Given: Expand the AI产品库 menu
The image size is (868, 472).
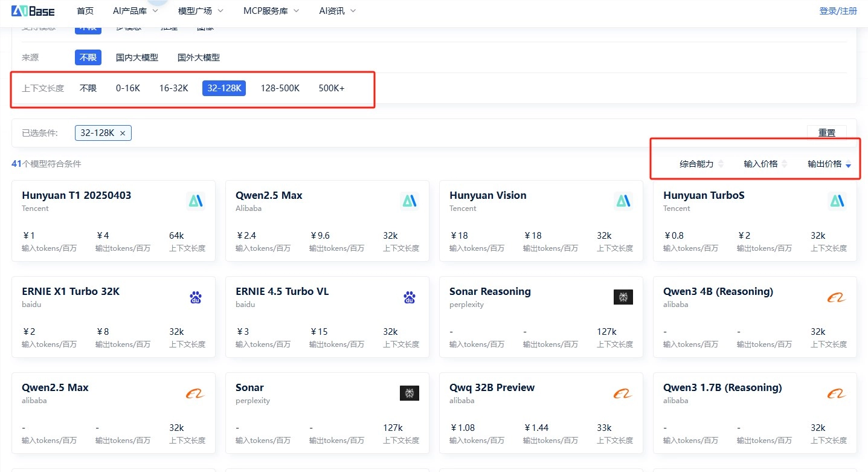Looking at the screenshot, I should pyautogui.click(x=135, y=11).
